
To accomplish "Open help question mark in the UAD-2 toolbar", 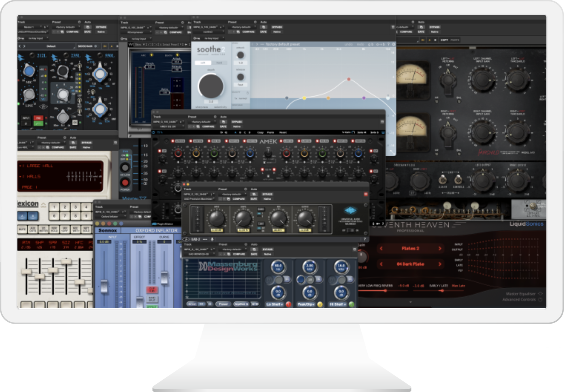I will 365,239.
